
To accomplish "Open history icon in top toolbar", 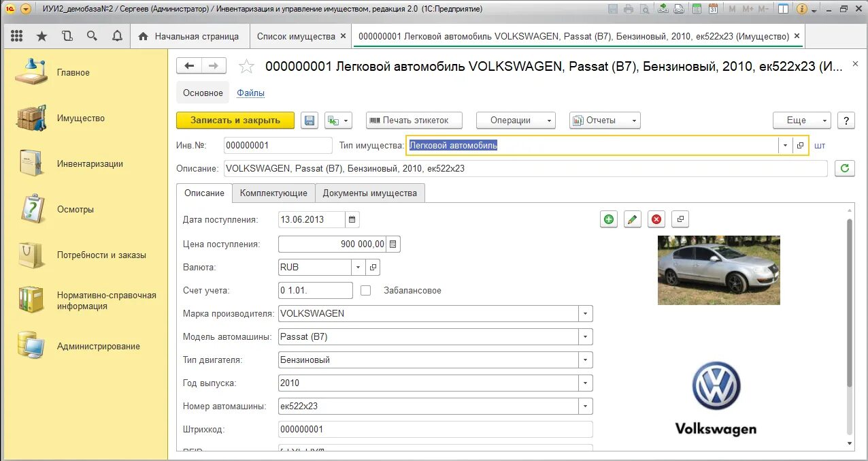I will tap(67, 36).
